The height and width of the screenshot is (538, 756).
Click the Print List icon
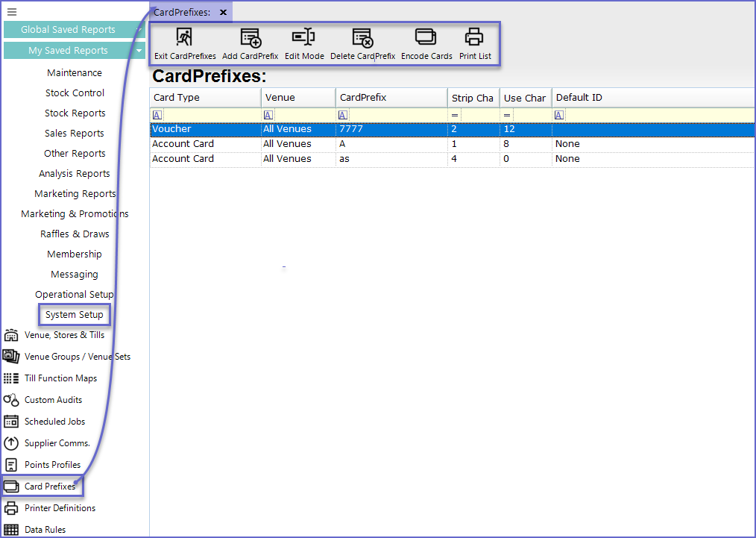474,37
